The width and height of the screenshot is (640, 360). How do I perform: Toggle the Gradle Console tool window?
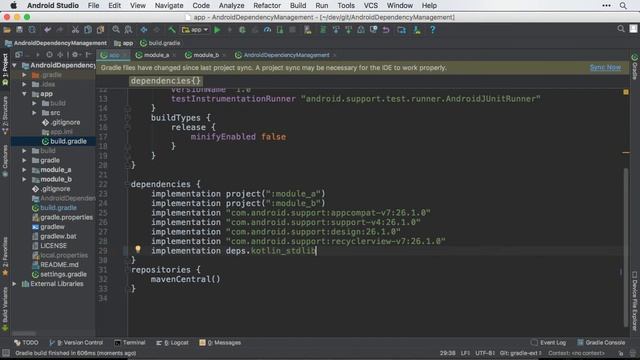pyautogui.click(x=601, y=342)
